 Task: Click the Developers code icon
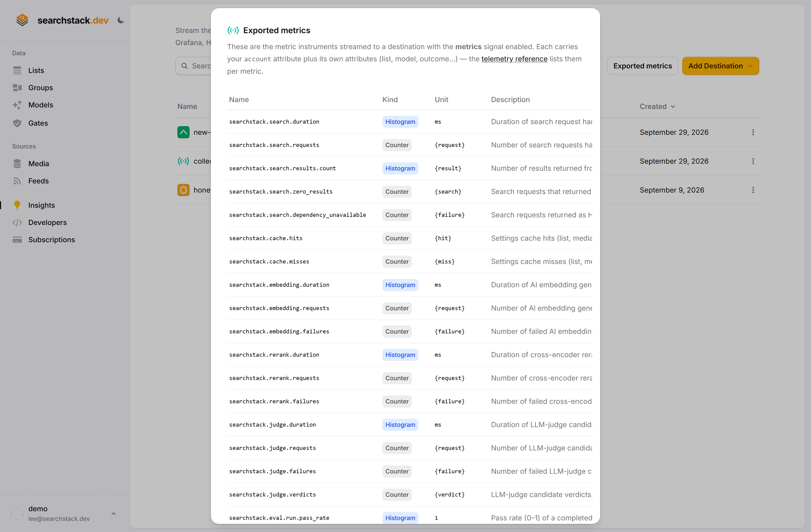coord(17,222)
